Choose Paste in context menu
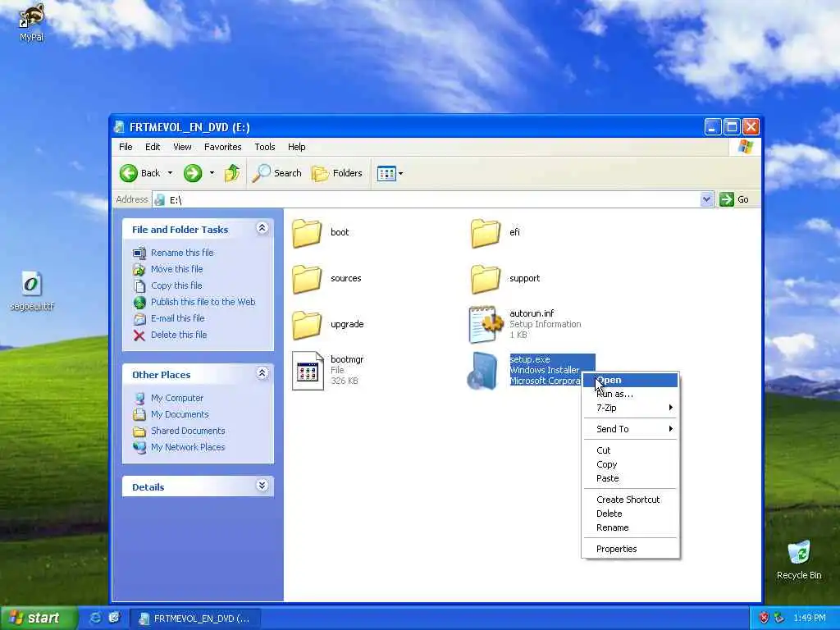 [631, 478]
